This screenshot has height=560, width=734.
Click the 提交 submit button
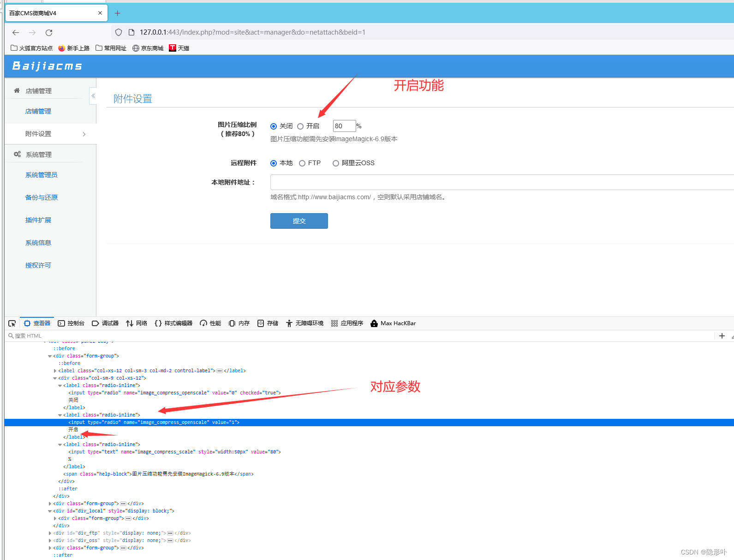coord(299,221)
